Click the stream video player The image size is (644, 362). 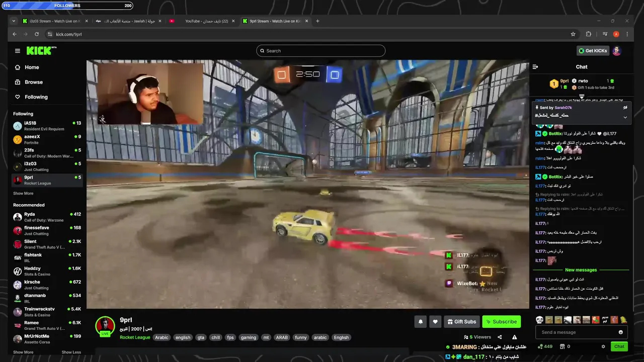coord(307,184)
